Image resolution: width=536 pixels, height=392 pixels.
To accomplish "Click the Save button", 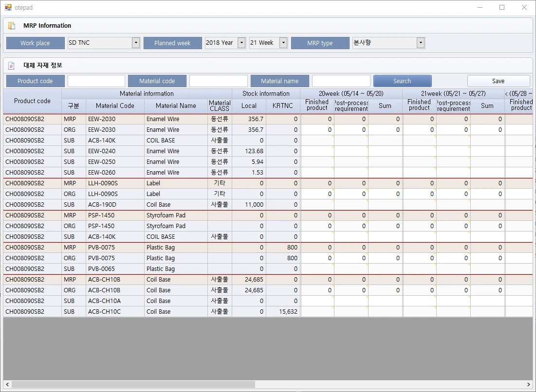I will pos(499,81).
